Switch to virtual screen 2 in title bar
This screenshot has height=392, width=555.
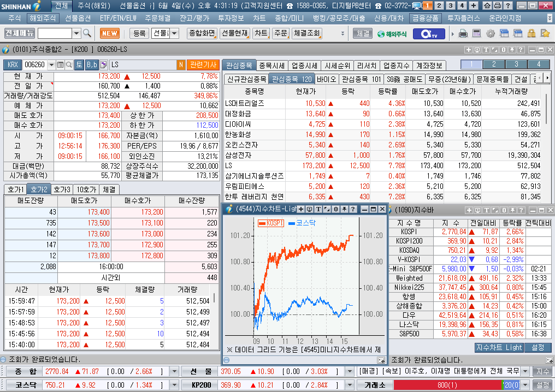[439, 5]
